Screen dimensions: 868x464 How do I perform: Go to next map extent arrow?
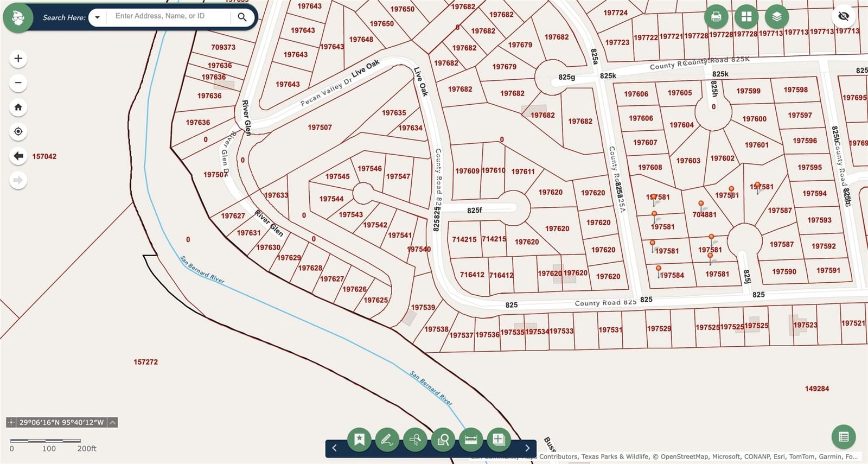point(18,180)
